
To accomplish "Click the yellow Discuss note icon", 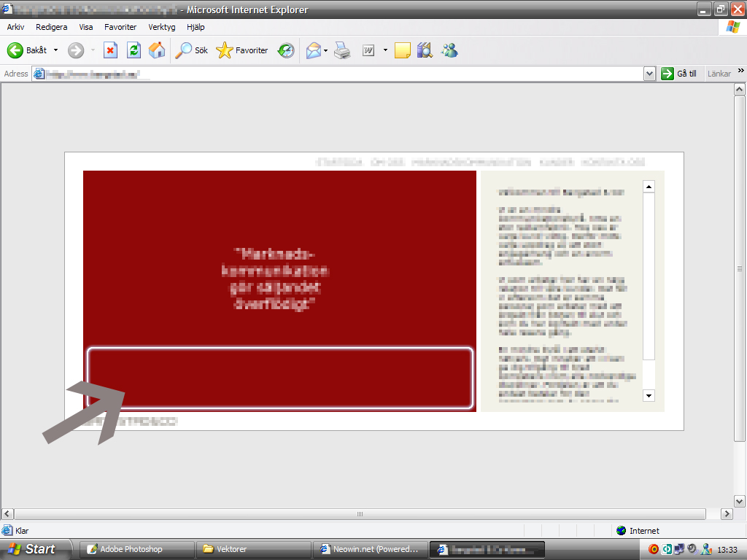I will tap(403, 50).
